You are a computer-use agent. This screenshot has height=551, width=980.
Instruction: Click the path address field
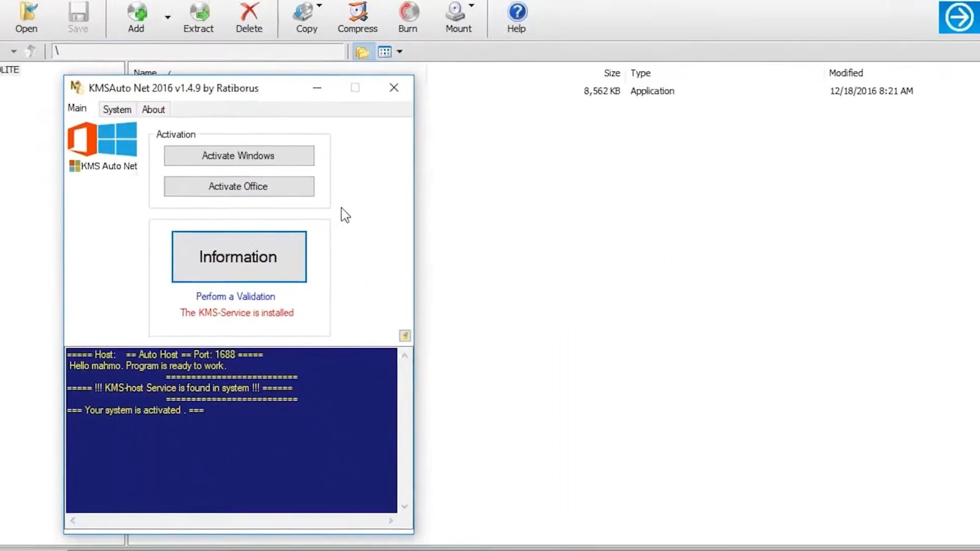pos(198,51)
